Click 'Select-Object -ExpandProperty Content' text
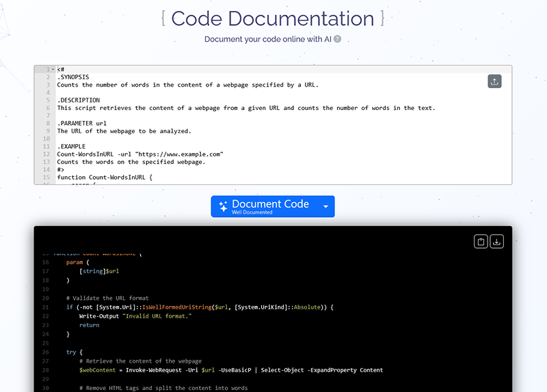Image resolution: width=547 pixels, height=392 pixels. 322,370
